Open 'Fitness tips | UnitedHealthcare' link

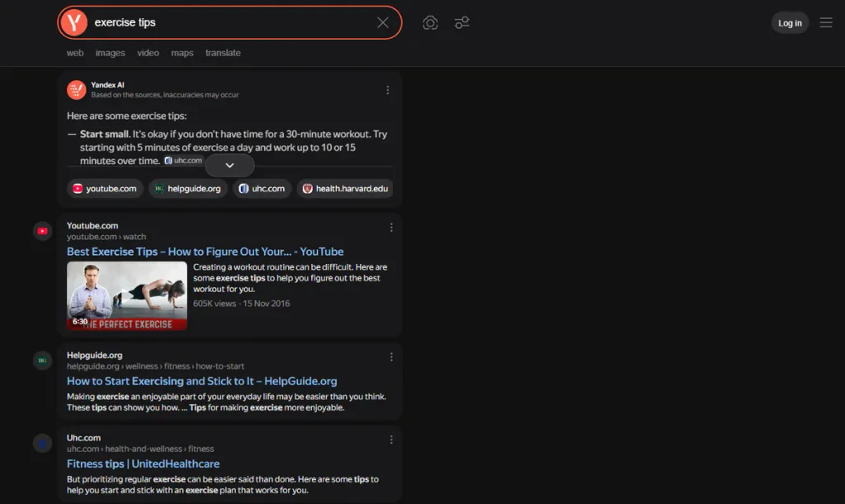[144, 464]
